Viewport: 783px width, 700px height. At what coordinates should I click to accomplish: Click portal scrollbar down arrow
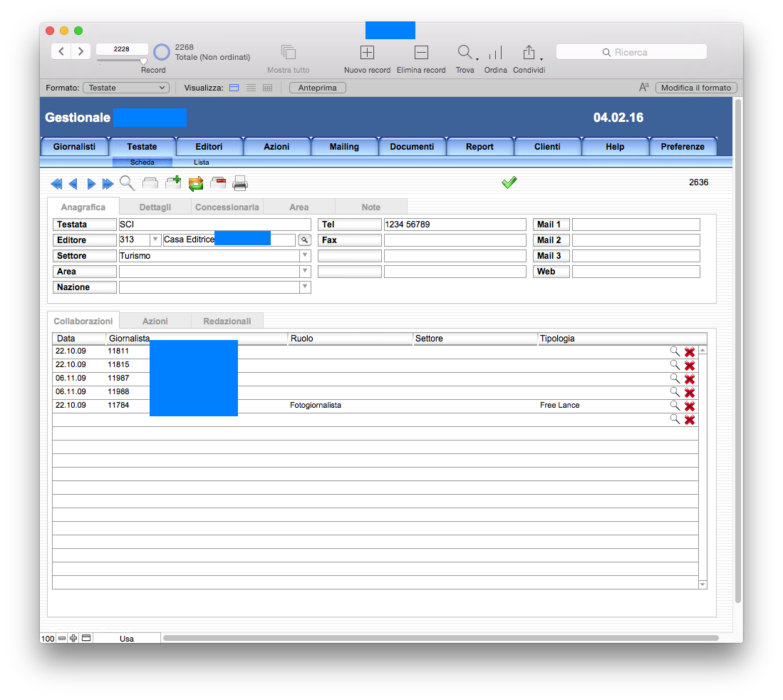[702, 584]
